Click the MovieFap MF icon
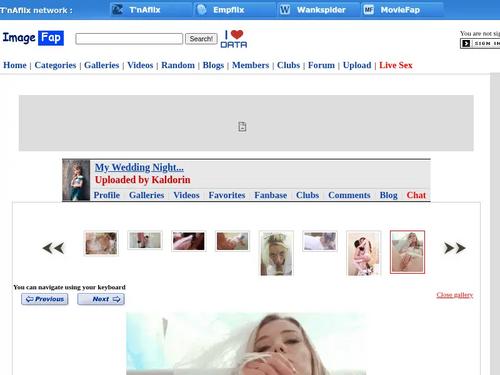The image size is (500, 375). [368, 10]
